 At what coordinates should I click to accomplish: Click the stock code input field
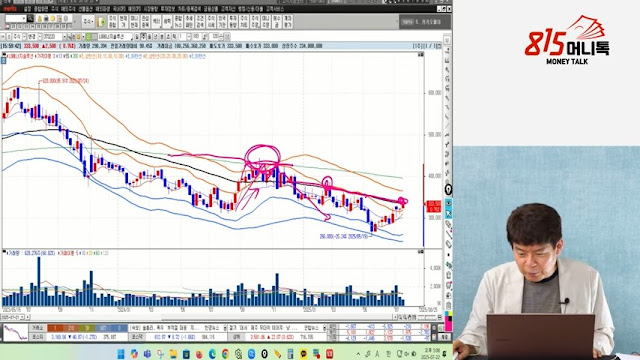tap(53, 37)
